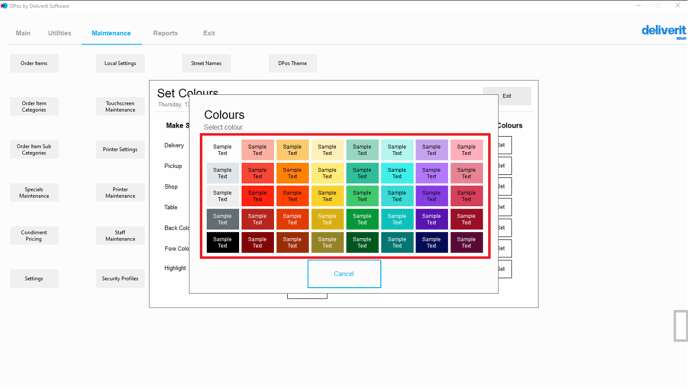This screenshot has width=688, height=389.
Task: Select the Maintenance tab
Action: click(111, 33)
